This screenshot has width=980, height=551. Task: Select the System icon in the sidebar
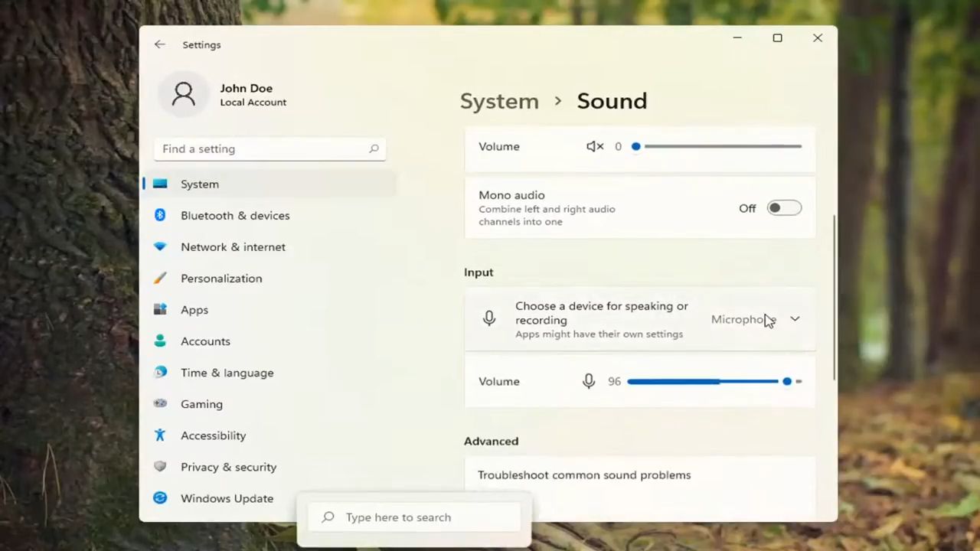pyautogui.click(x=199, y=184)
